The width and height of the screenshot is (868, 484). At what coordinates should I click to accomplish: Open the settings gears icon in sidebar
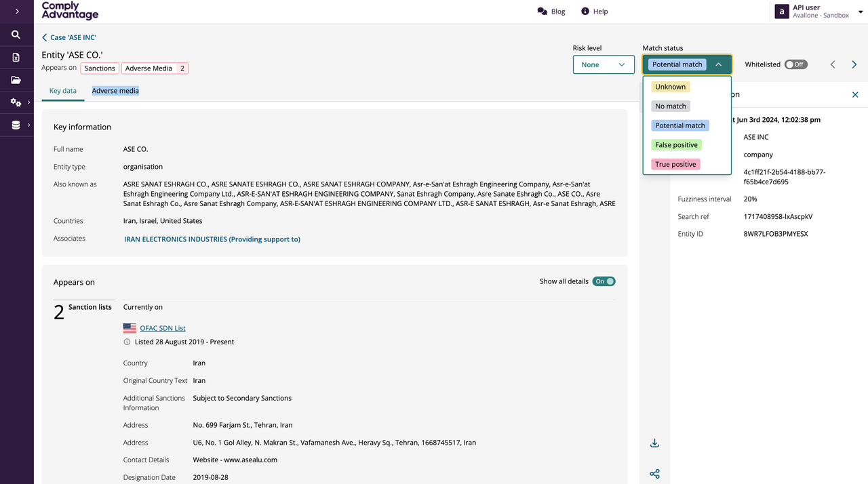[16, 102]
